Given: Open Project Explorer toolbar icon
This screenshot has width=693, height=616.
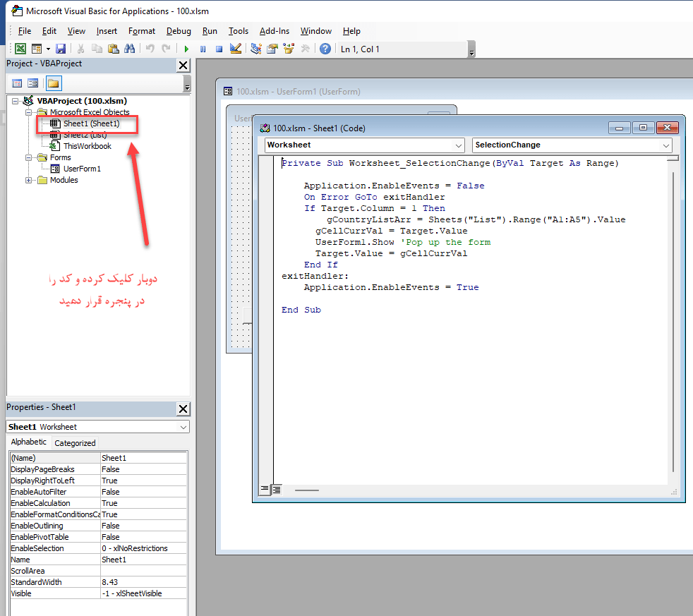Looking at the screenshot, I should coord(256,49).
